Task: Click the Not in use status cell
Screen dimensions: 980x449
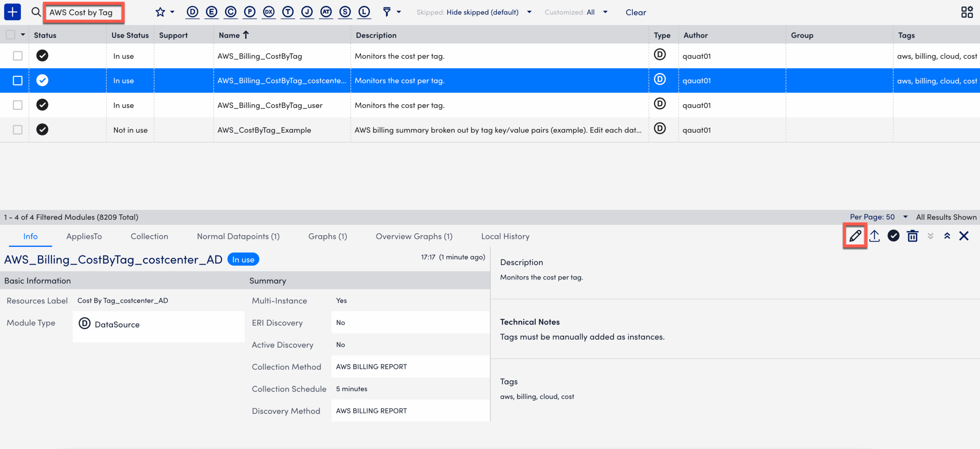Action: [x=130, y=130]
